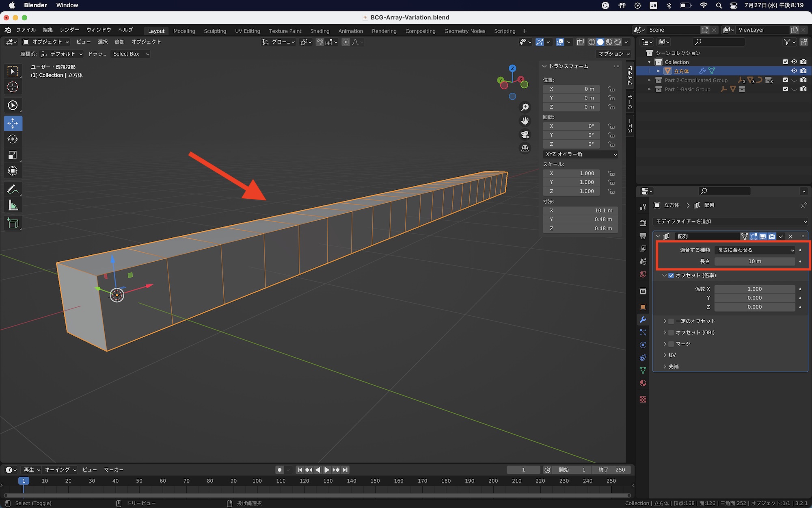Click the モディファイアーを追加 button

pyautogui.click(x=730, y=221)
